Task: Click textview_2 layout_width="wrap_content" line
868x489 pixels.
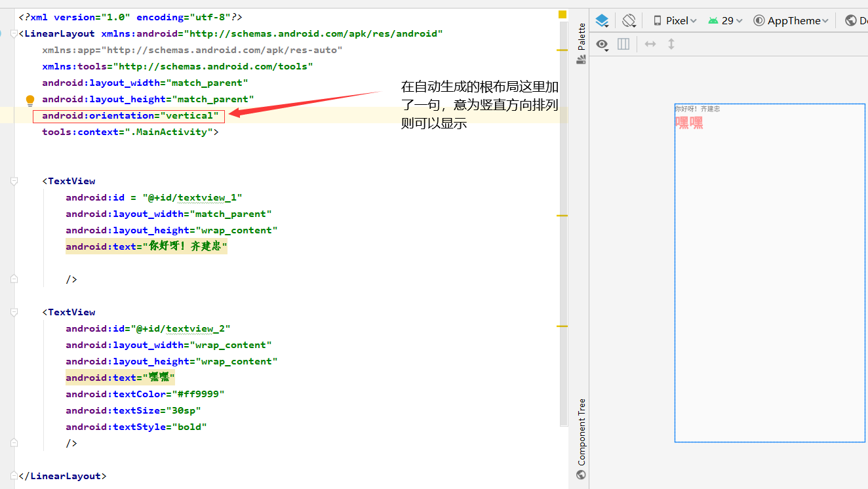Action: (x=168, y=345)
